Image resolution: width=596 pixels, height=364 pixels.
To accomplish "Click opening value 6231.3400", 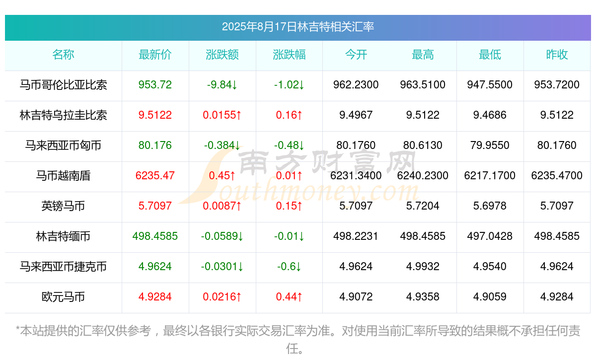I will [356, 176].
